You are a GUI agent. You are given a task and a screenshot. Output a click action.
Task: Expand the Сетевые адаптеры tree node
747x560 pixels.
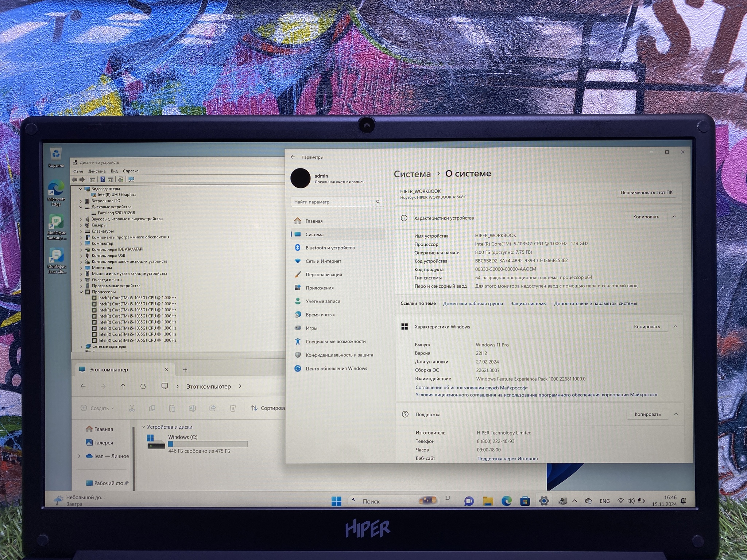point(81,347)
